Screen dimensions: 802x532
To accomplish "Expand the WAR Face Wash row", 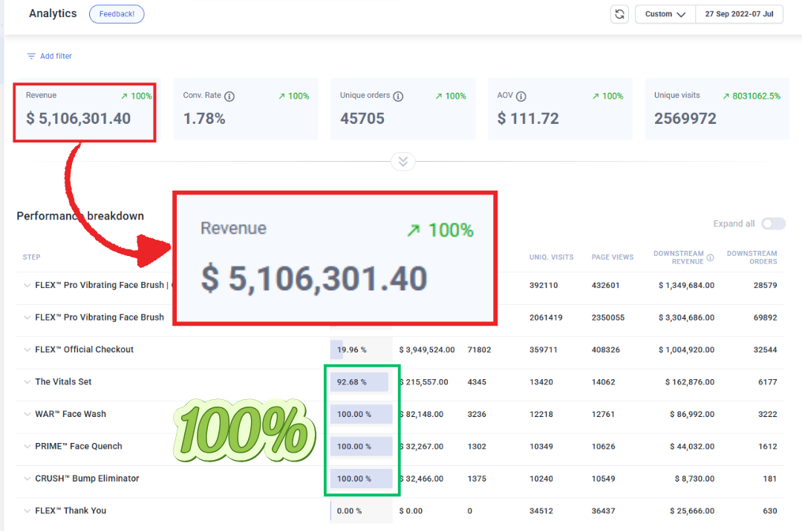I will (x=27, y=414).
